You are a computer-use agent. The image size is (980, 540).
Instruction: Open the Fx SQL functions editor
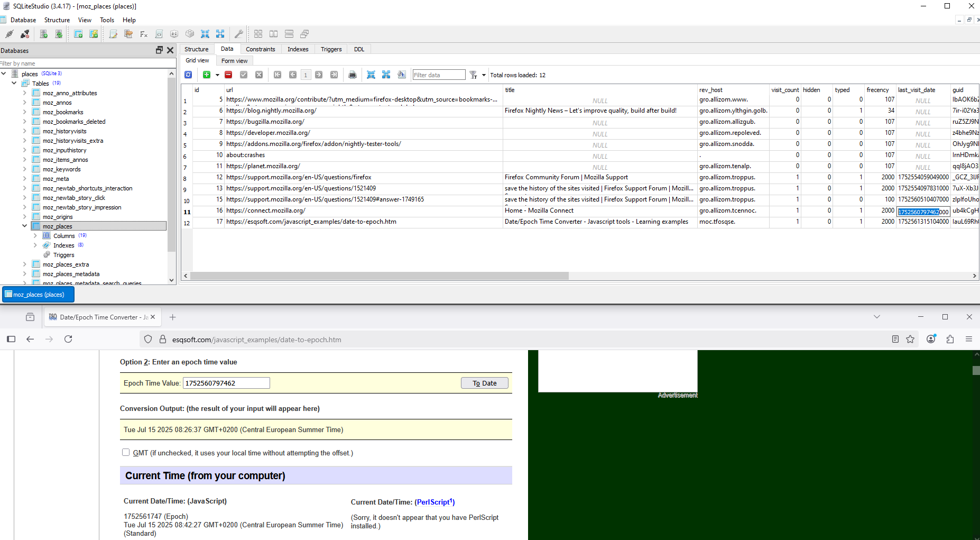[144, 34]
